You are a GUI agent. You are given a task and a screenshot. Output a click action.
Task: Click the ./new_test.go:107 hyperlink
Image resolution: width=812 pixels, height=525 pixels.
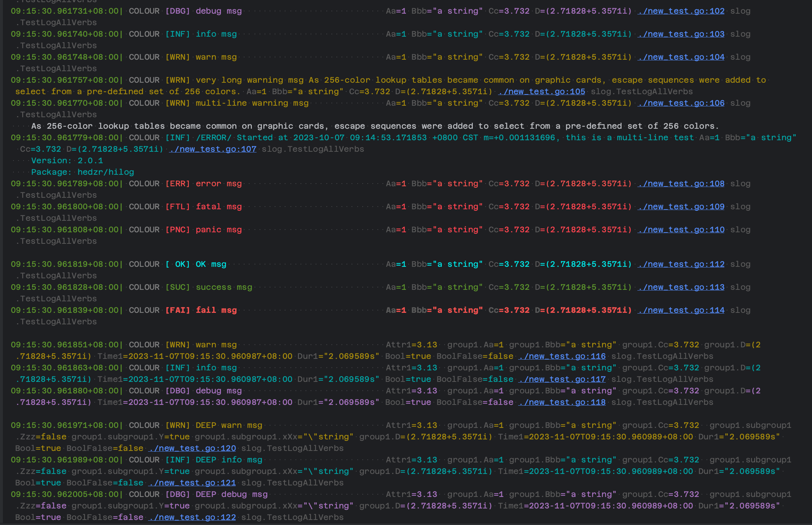coord(213,149)
